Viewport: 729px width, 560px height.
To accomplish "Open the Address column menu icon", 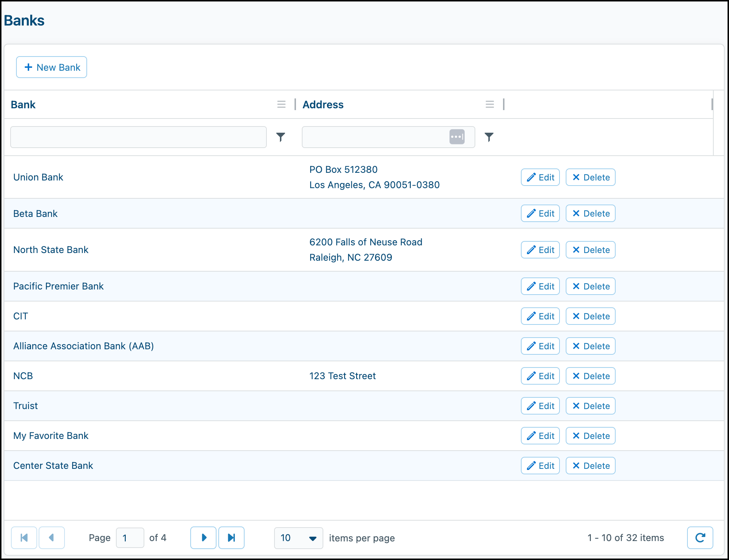I will (490, 105).
